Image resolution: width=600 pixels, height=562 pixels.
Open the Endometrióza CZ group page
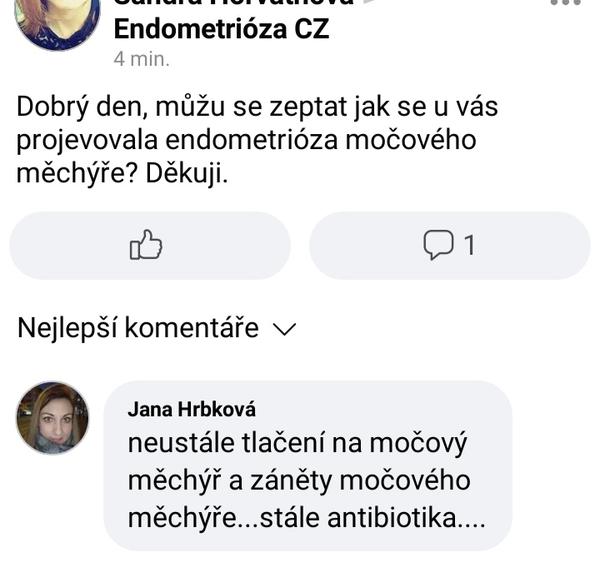[221, 29]
